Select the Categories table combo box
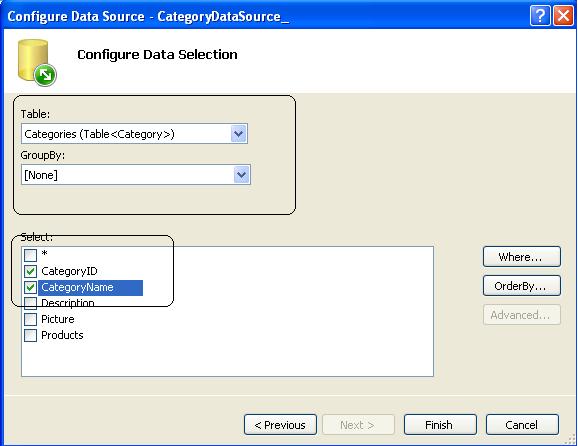578x446 pixels. [x=134, y=134]
